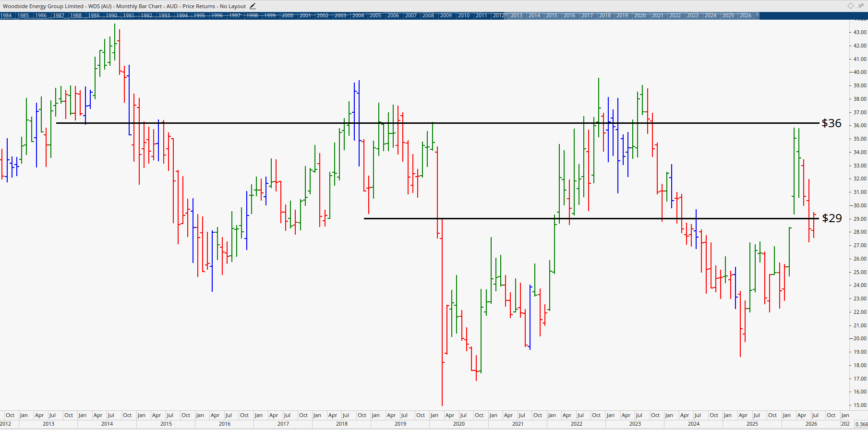Click 29.00 on the price axis
Screen dimensions: 868x430
(x=860, y=219)
